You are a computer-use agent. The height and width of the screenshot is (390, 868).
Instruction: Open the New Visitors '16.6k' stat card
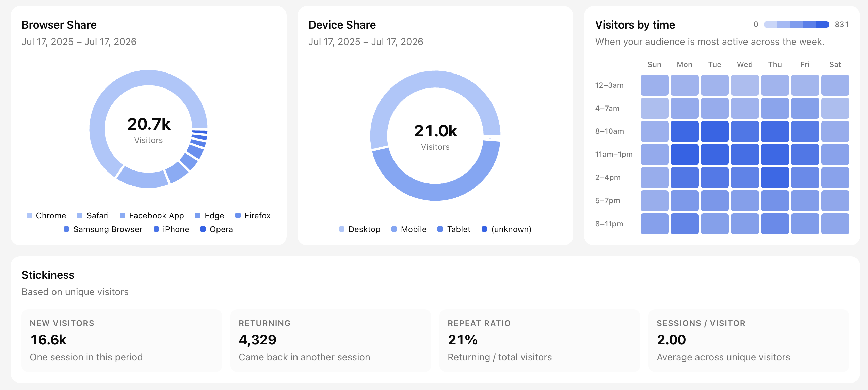[122, 341]
